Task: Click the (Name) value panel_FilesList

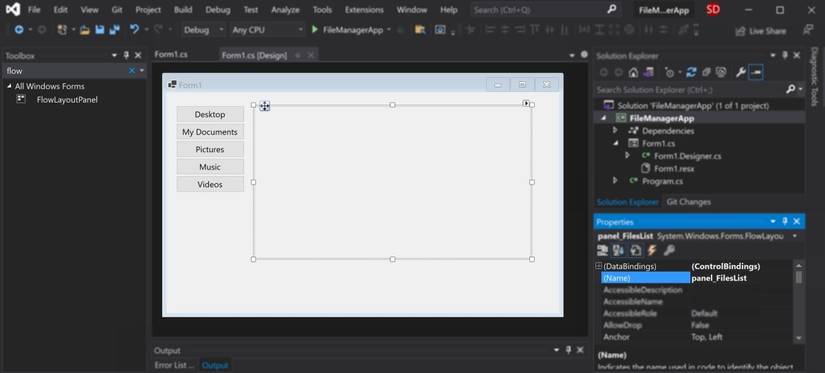Action: [x=719, y=278]
